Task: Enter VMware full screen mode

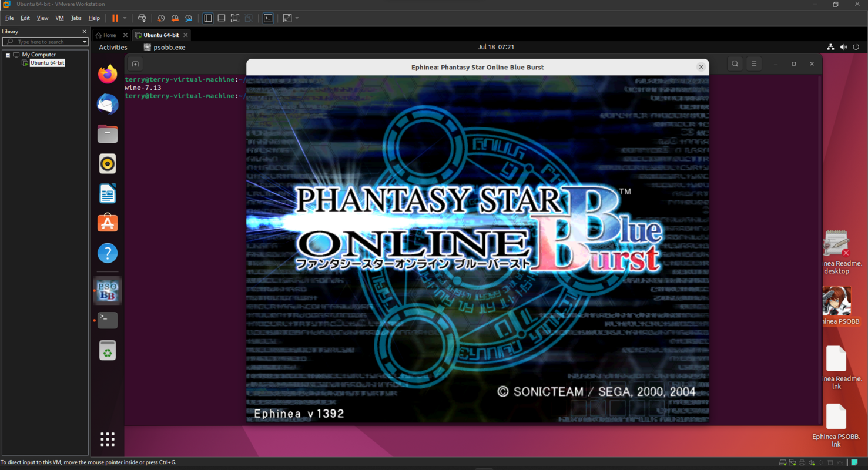Action: (235, 18)
